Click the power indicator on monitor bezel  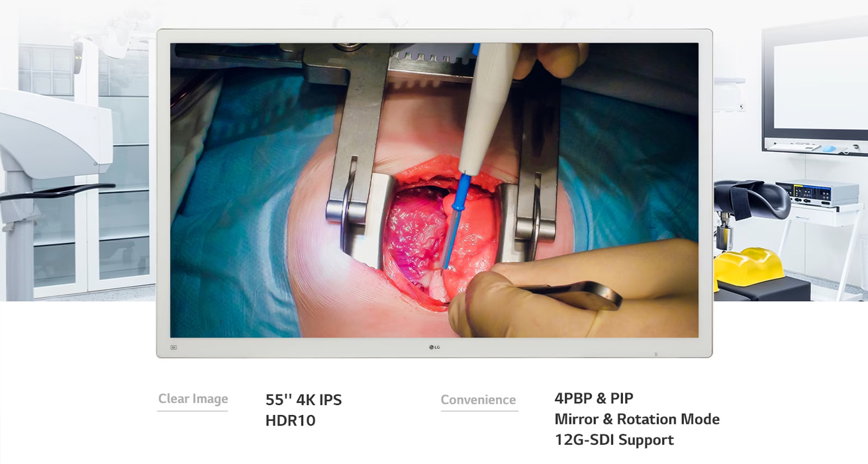point(655,354)
